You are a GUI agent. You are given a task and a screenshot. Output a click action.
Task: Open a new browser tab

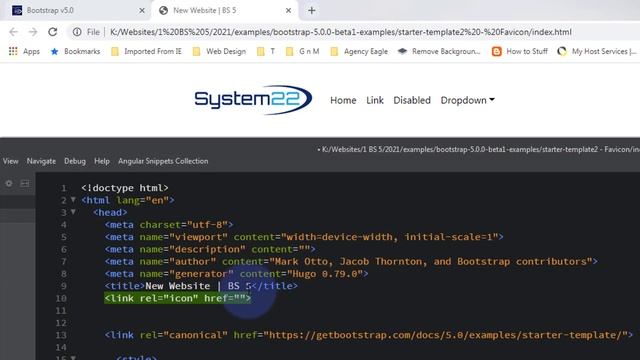[x=311, y=11]
